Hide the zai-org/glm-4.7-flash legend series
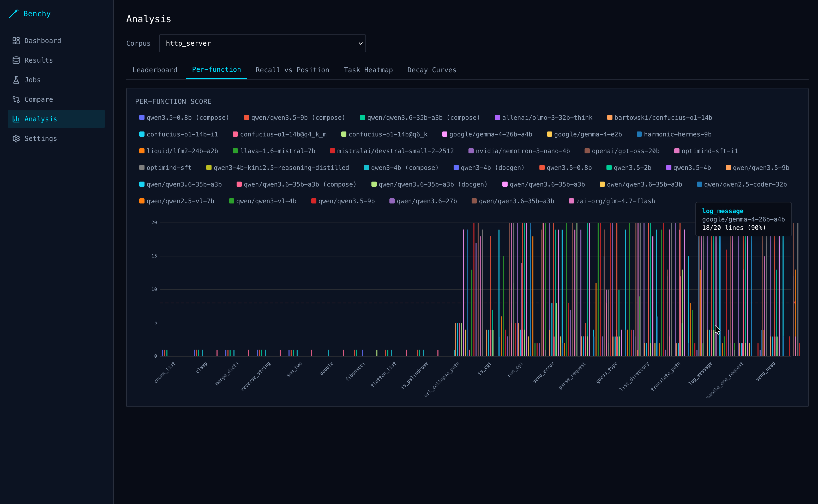 tap(612, 201)
